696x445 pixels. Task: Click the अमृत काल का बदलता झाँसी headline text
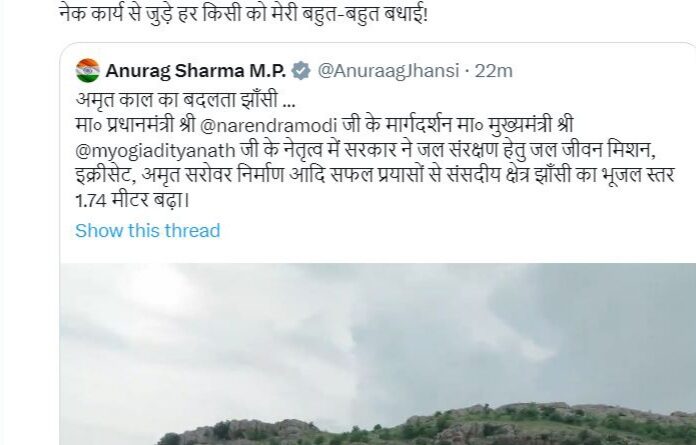click(x=178, y=100)
